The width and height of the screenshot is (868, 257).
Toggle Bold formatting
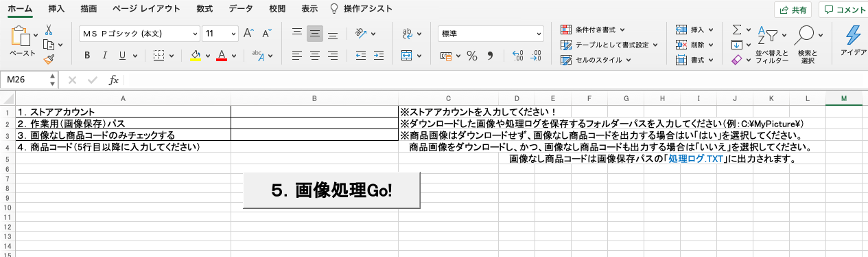tap(87, 56)
